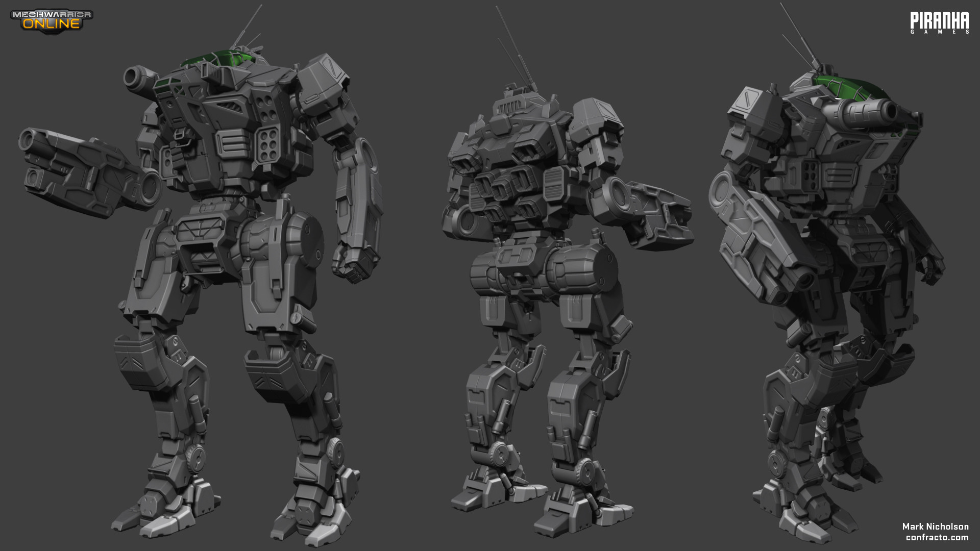
Task: Click the "Mark Nicholson" credit text
Action: tap(935, 527)
